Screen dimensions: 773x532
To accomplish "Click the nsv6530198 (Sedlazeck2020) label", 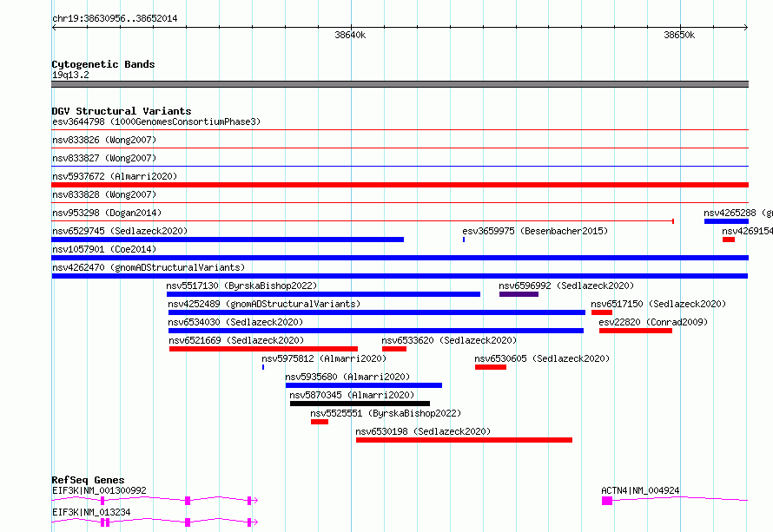I will (x=423, y=431).
